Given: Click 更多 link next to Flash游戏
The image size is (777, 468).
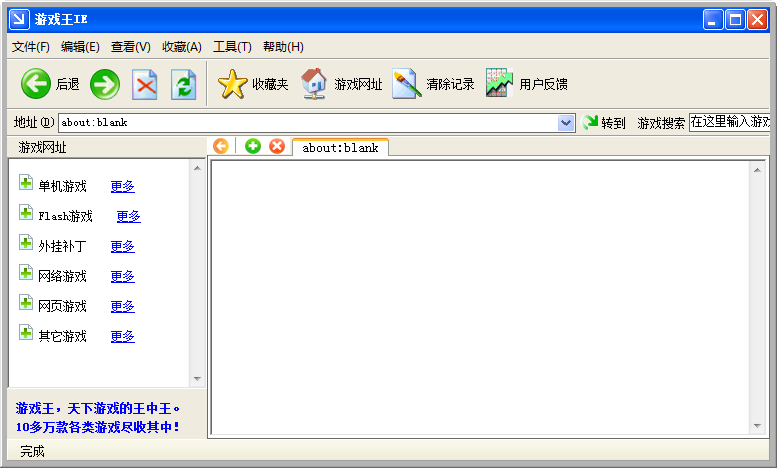Looking at the screenshot, I should [x=128, y=216].
